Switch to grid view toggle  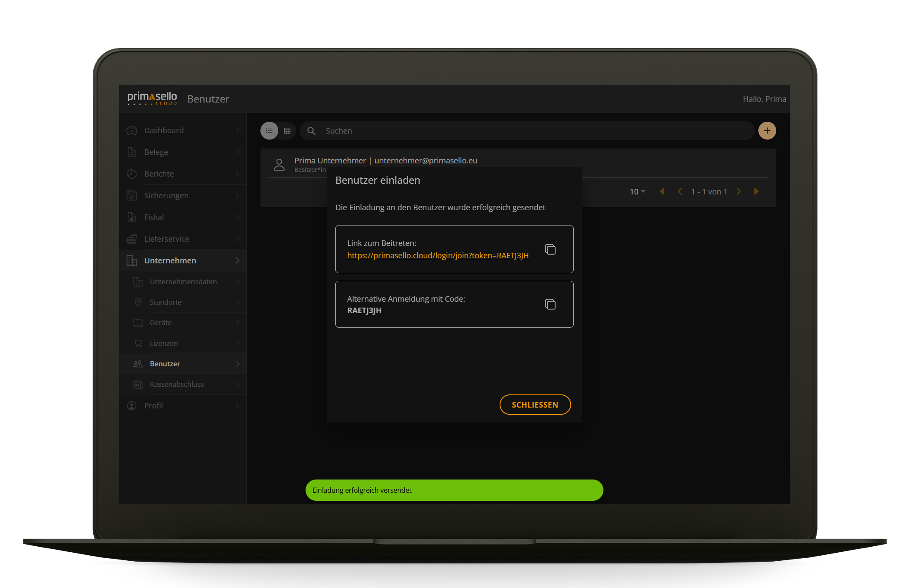click(287, 131)
